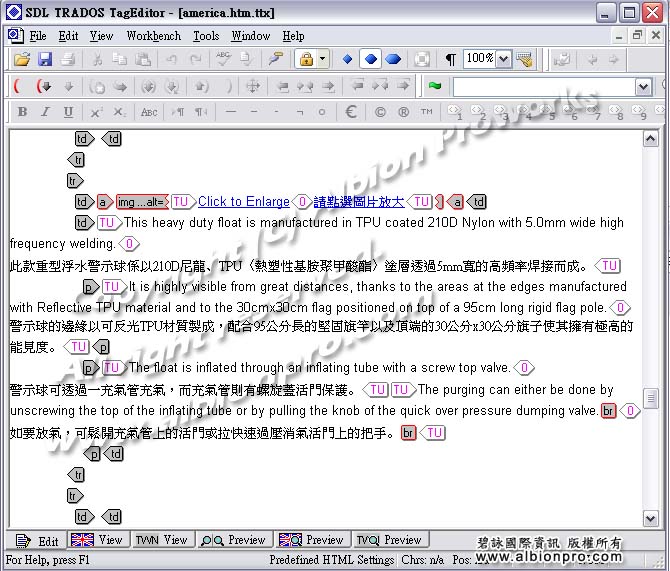Select the img...alt= tag marker
Viewport: 670px width, 571px height.
click(142, 202)
